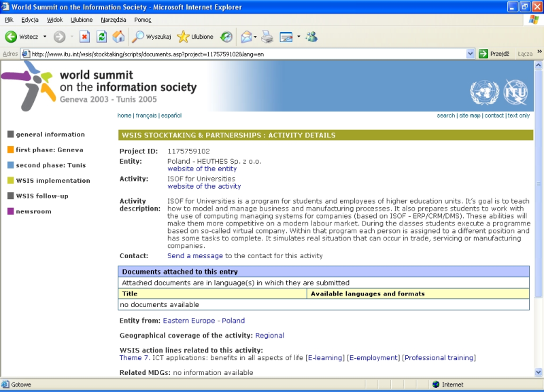This screenshot has height=392, width=544.
Task: Open the contact link at top right
Action: coord(494,115)
